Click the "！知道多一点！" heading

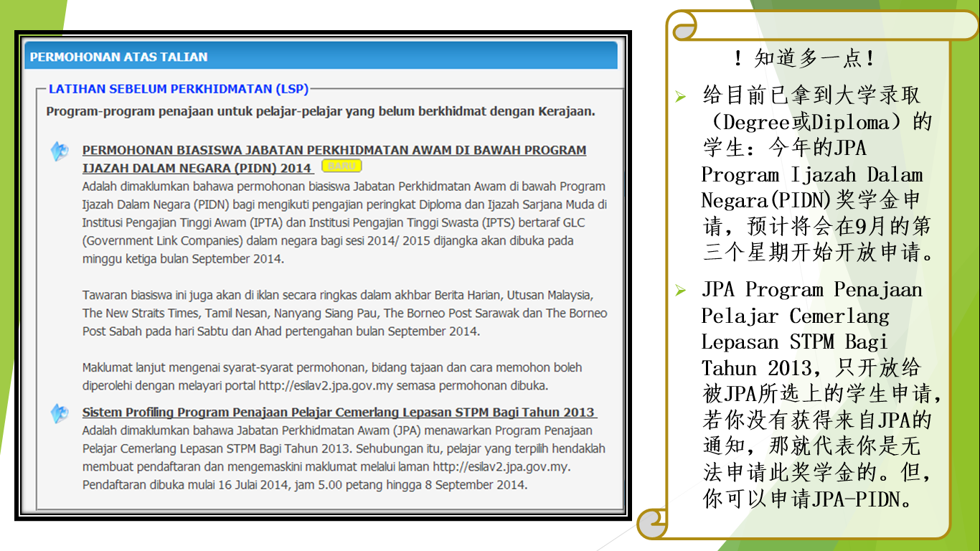coord(803,58)
